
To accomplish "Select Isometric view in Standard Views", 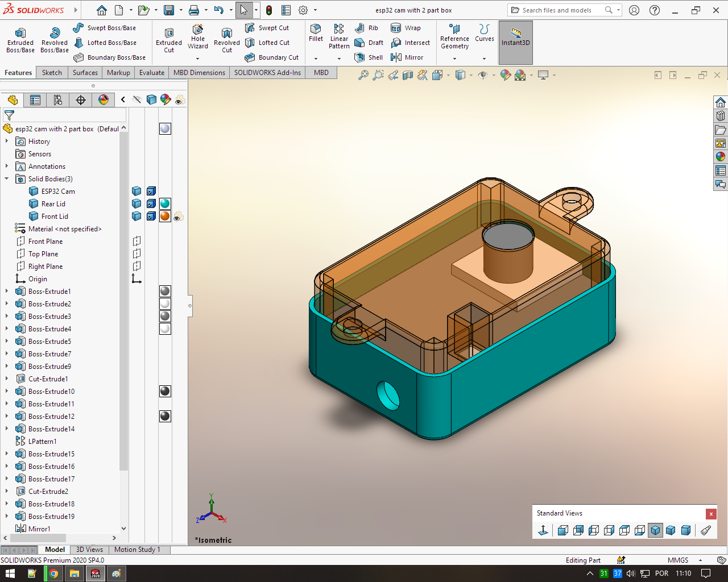I will 655,530.
